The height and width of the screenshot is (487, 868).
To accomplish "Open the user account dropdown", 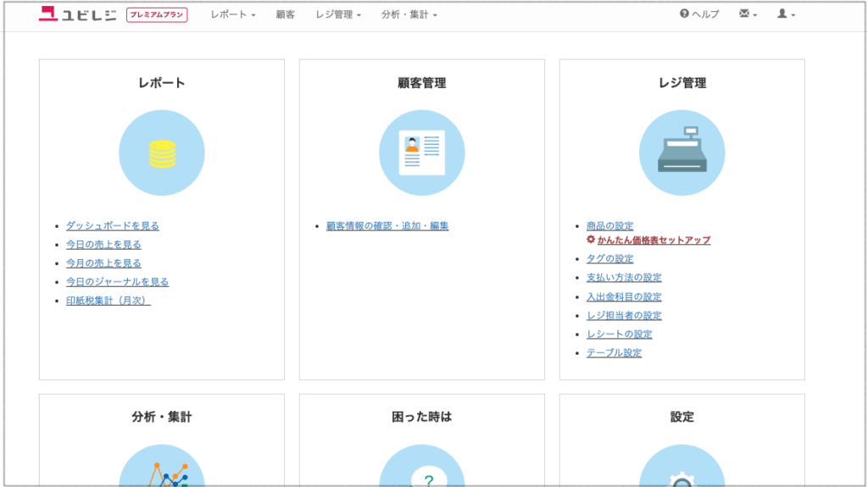I will [786, 14].
